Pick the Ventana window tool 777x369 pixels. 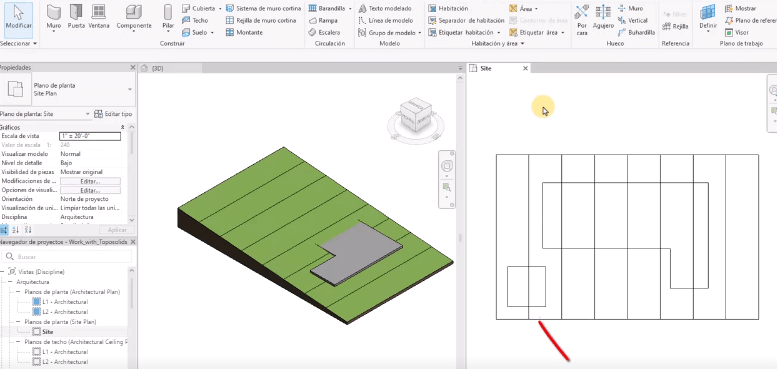point(99,17)
